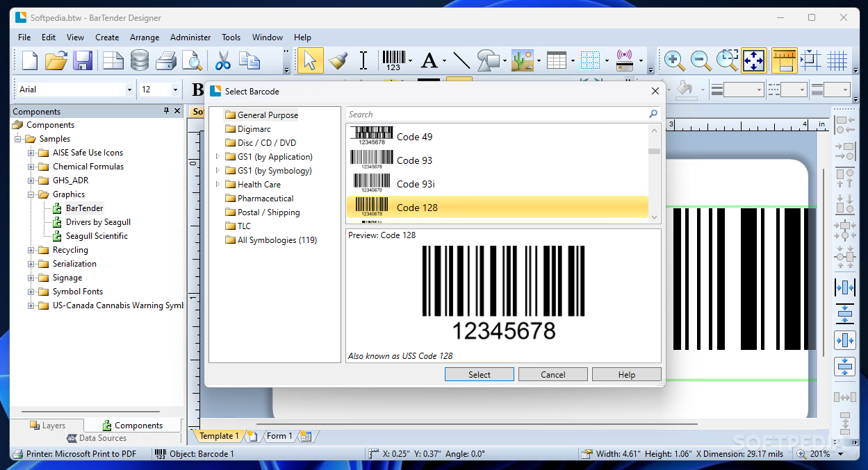
Task: Select the All Symbologies (119) folder
Action: tap(271, 240)
